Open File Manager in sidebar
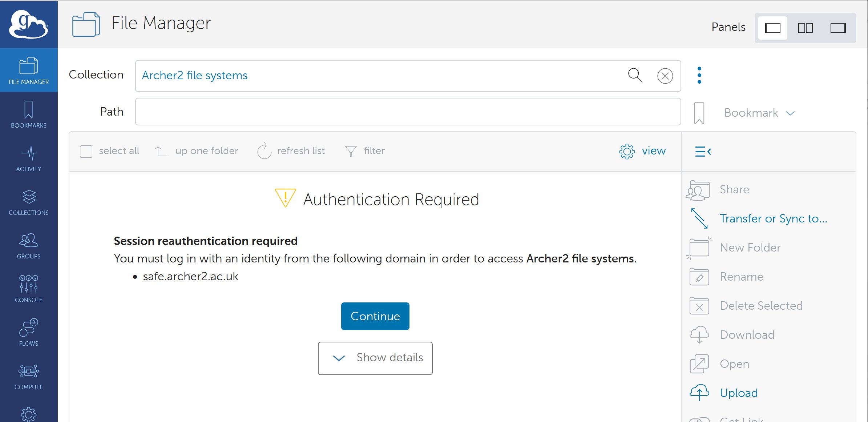This screenshot has width=868, height=422. point(29,71)
